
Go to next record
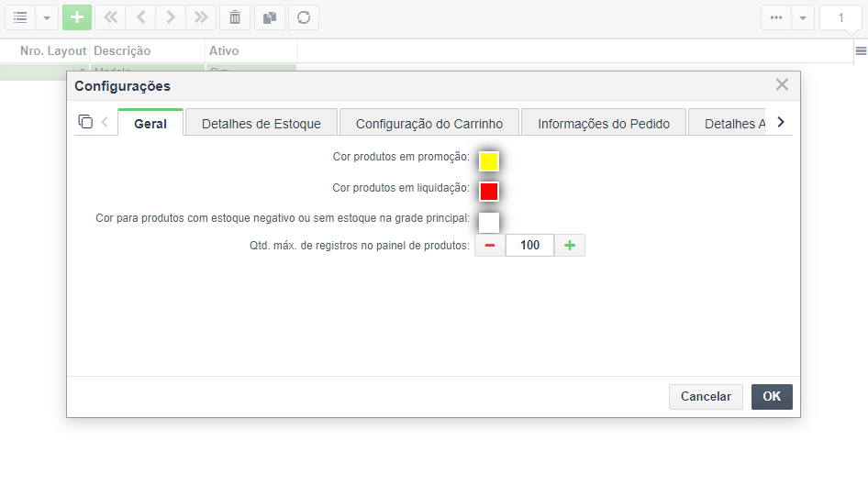171,17
